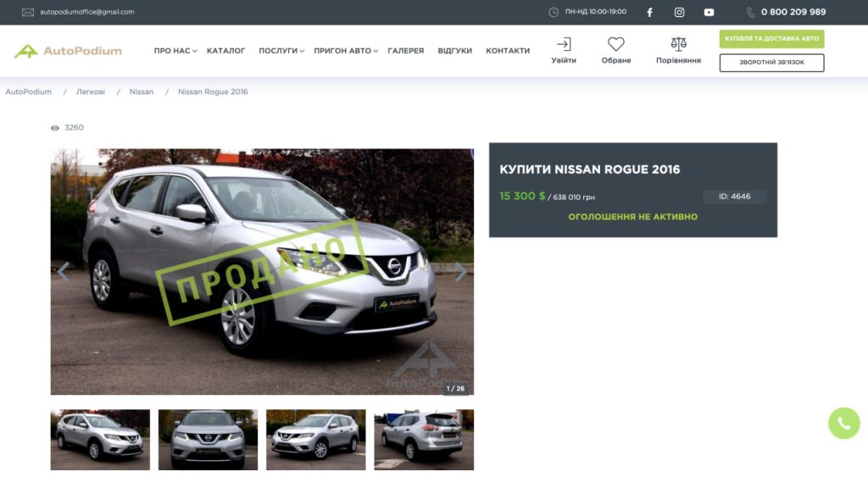
Task: Go to Nissan breadcrumb
Action: pyautogui.click(x=142, y=92)
